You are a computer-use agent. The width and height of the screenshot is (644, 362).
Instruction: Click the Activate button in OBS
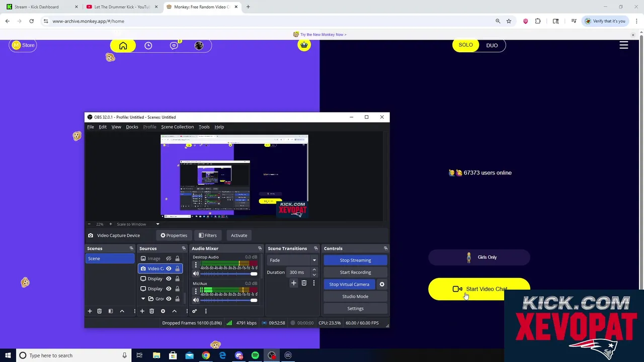tap(239, 235)
